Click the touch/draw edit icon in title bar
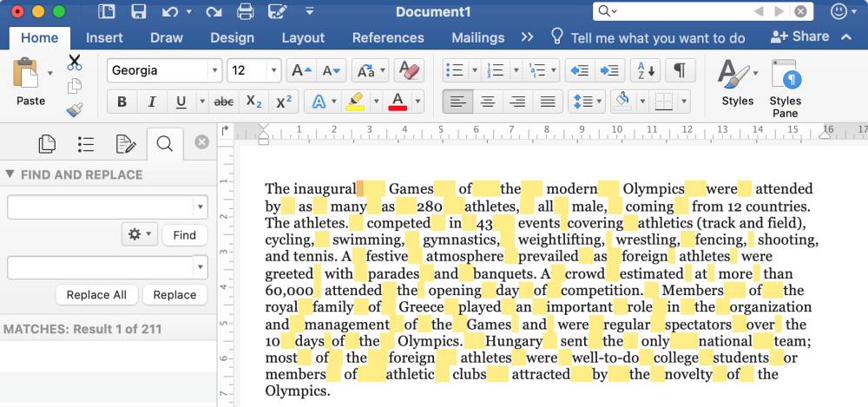The image size is (868, 407). [276, 11]
